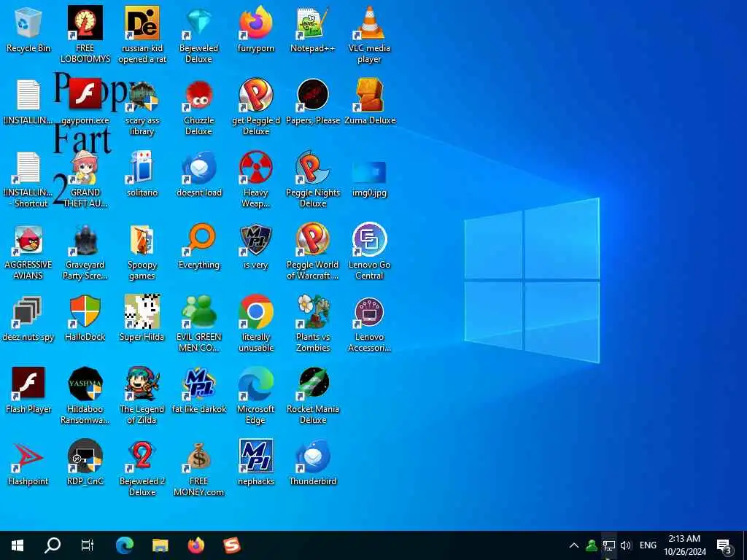Launch Lenovo Go Central
The image size is (747, 560).
tap(369, 252)
